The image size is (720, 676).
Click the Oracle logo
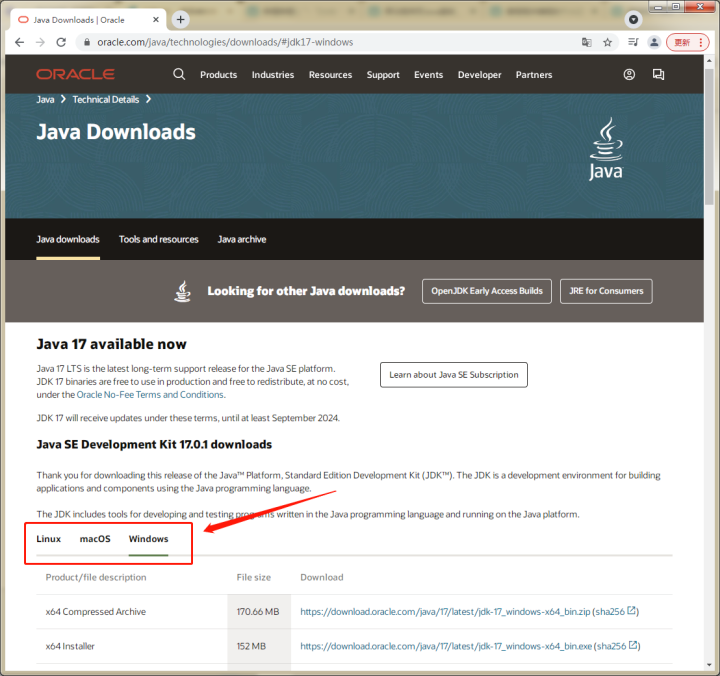pyautogui.click(x=75, y=74)
